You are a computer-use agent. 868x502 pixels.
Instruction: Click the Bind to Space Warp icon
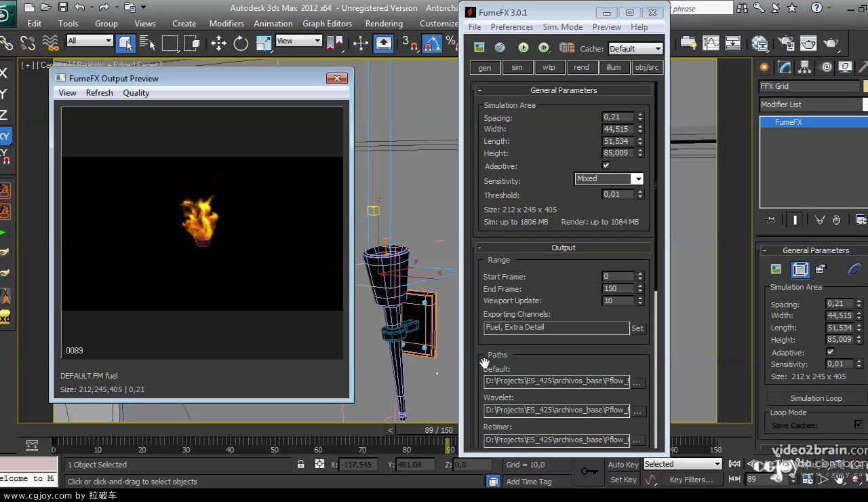click(50, 43)
